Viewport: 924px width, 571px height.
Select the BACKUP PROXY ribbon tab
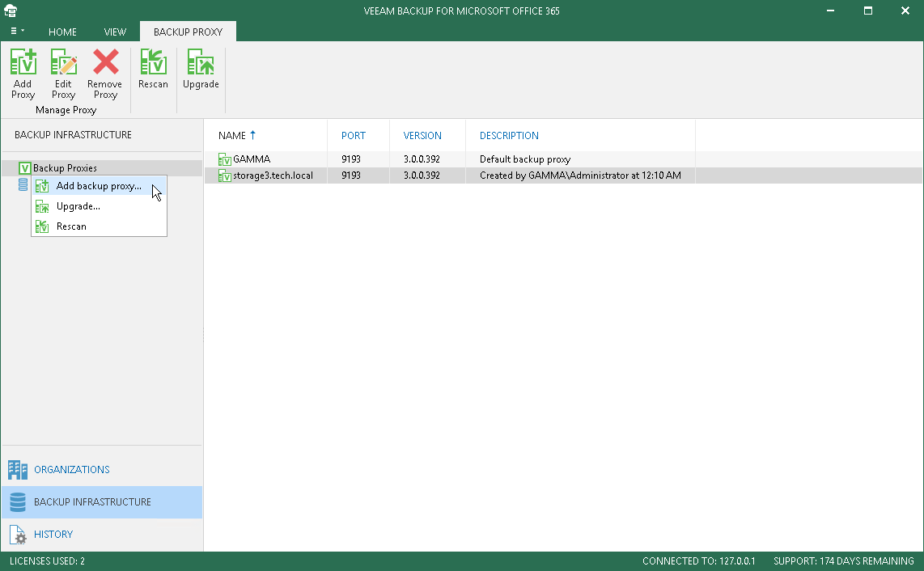(188, 32)
